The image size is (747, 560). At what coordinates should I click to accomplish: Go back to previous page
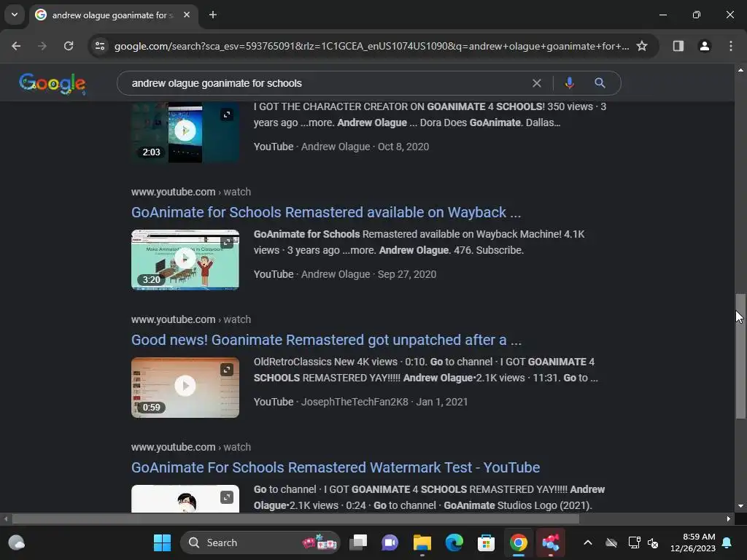(16, 46)
